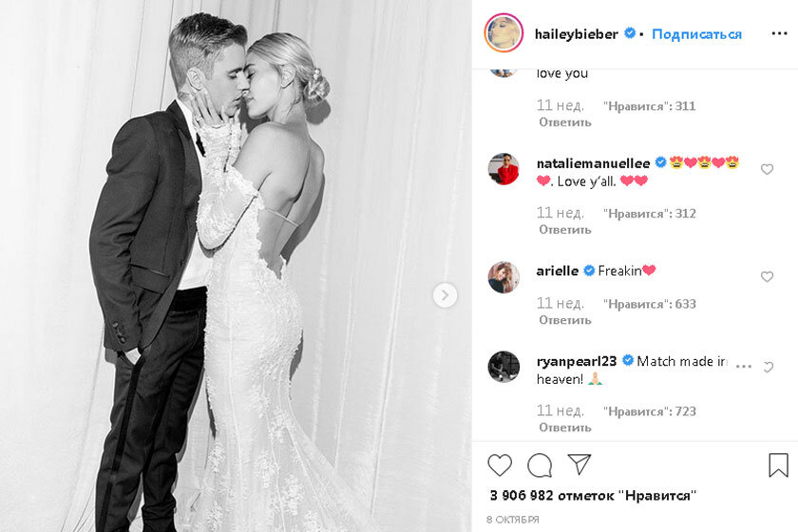Open the three-dots post options menu

[x=779, y=33]
